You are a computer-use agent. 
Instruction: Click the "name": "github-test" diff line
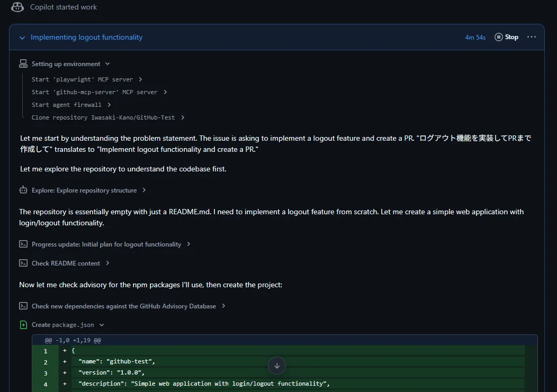pos(116,361)
